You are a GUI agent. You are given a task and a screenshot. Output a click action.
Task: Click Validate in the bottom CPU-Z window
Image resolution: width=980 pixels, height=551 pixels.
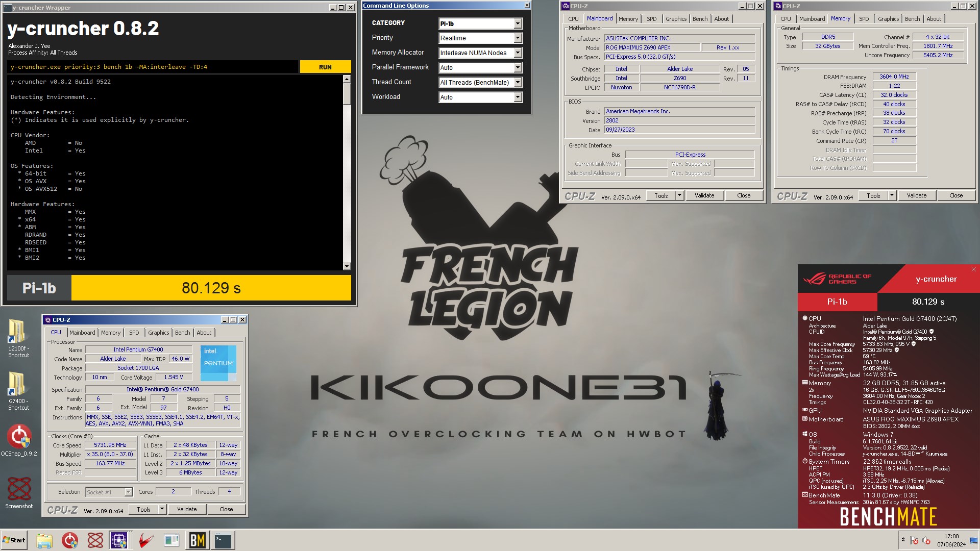(x=187, y=509)
